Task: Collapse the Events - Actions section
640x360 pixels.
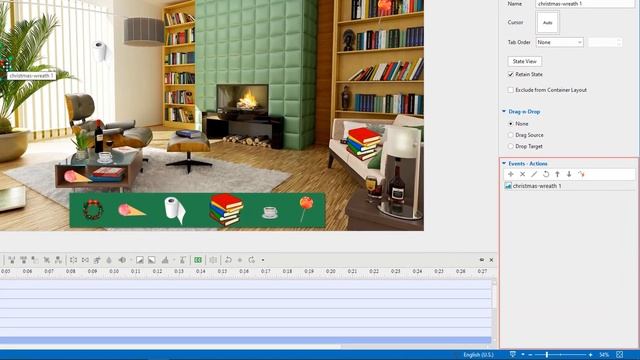Action: (x=504, y=163)
